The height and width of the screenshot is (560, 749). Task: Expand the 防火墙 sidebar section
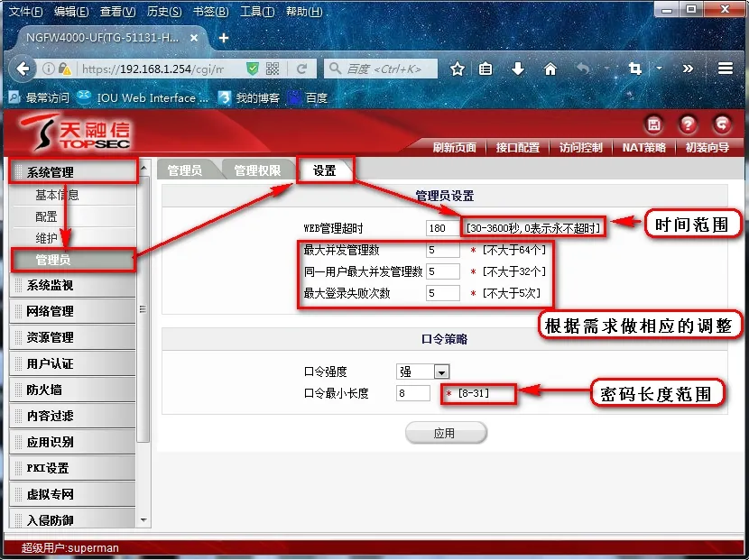pyautogui.click(x=72, y=390)
